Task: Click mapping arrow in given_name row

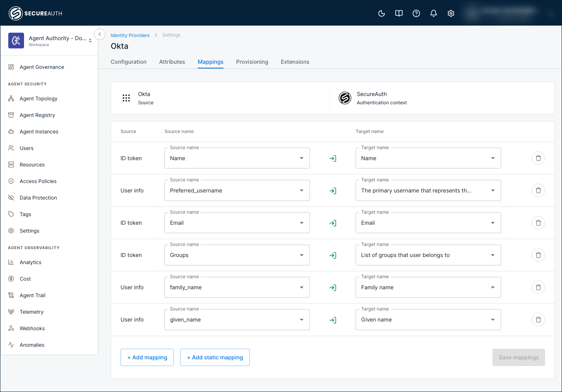Action: pos(333,320)
